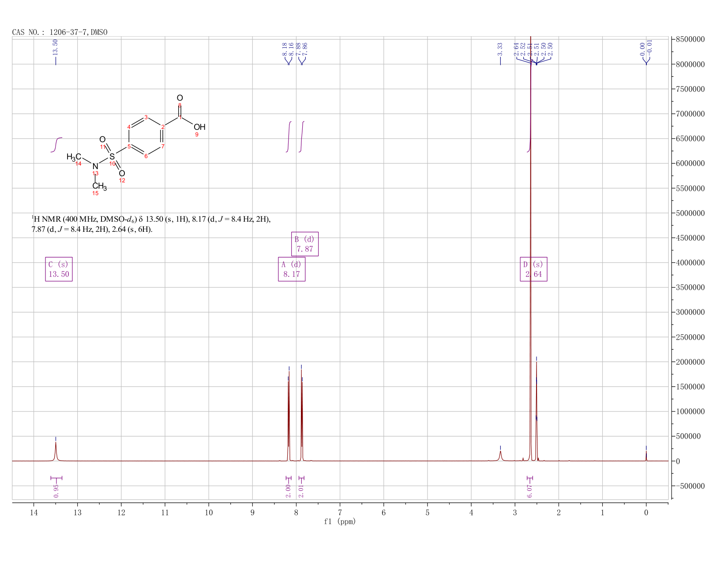This screenshot has width=728, height=563.
Task: Click the CAS NO.: 1206-37-7,DMSO title
Action: coord(60,32)
